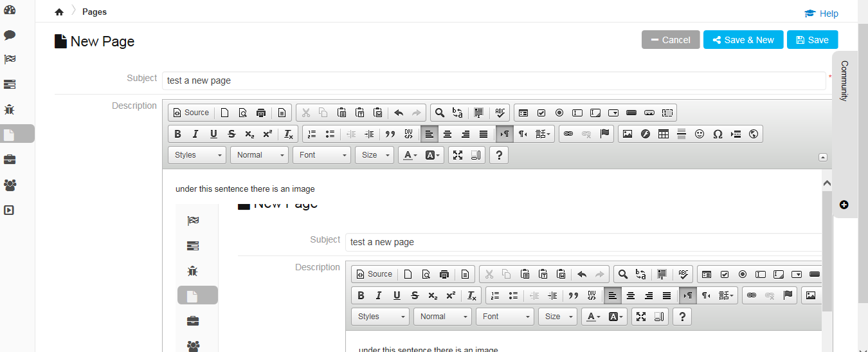The width and height of the screenshot is (868, 352).
Task: Expand the Community panel plus icon
Action: coord(844,205)
